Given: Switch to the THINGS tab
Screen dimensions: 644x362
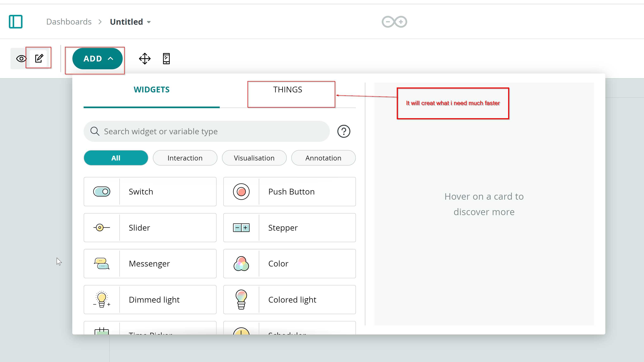Looking at the screenshot, I should [x=287, y=90].
